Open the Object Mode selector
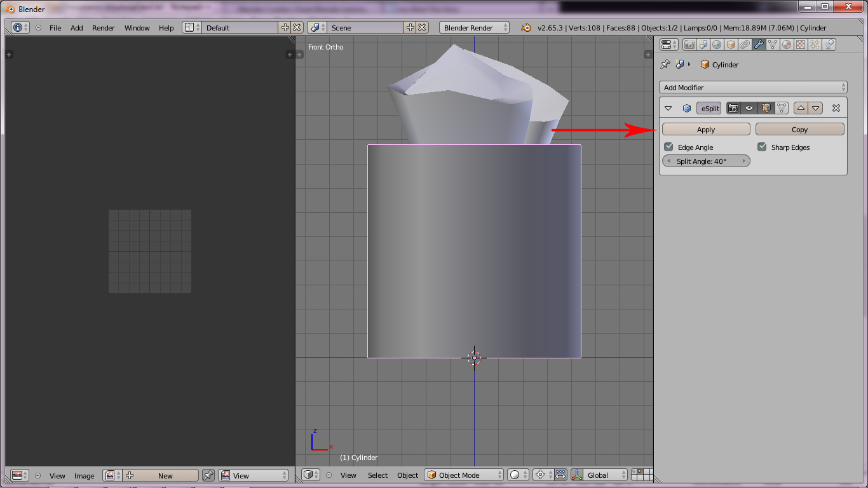This screenshot has width=868, height=488. click(465, 475)
